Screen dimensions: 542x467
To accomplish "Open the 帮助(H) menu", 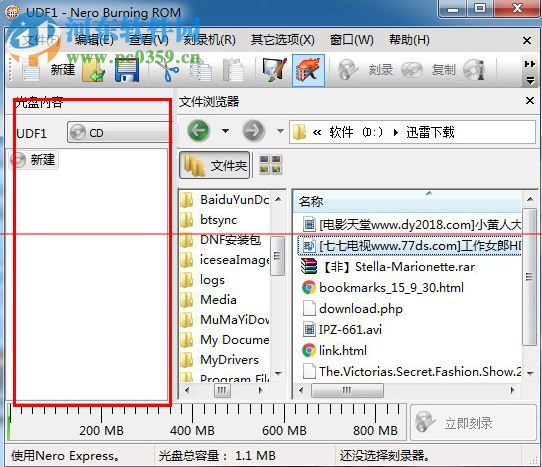I will point(409,40).
